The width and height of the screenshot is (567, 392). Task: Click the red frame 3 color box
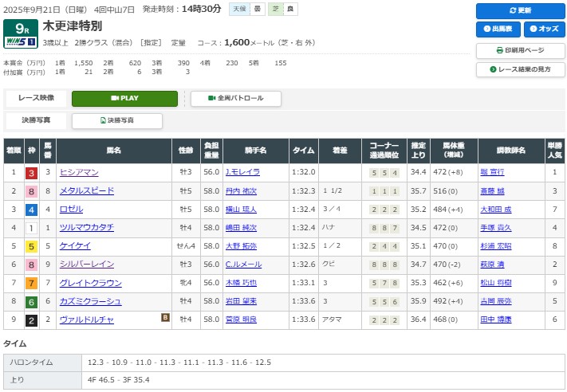pos(31,173)
